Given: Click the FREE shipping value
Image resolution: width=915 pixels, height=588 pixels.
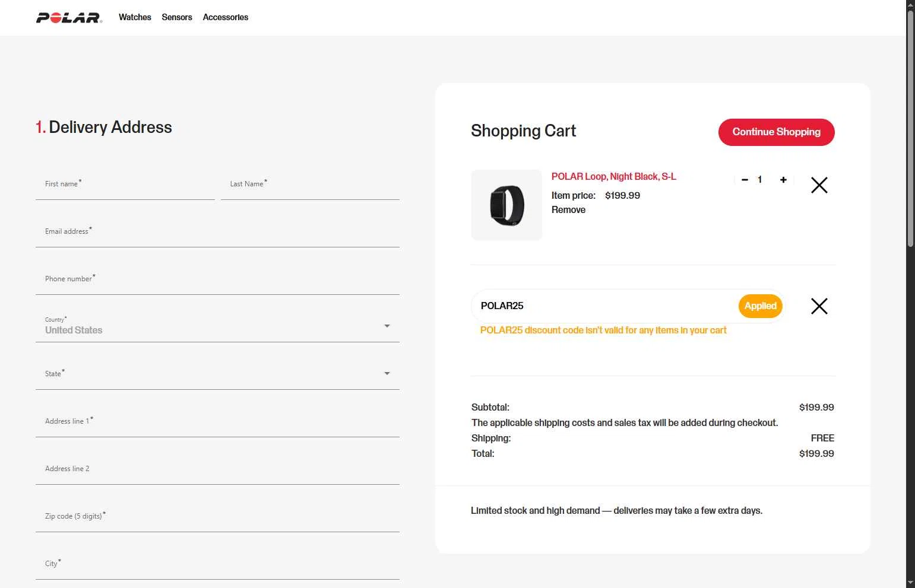Looking at the screenshot, I should click(x=822, y=438).
